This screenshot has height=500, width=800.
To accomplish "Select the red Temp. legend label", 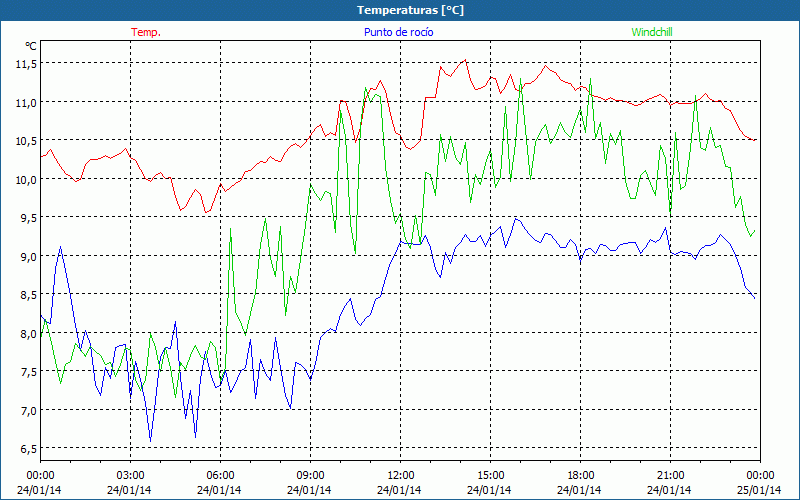I will tap(146, 32).
